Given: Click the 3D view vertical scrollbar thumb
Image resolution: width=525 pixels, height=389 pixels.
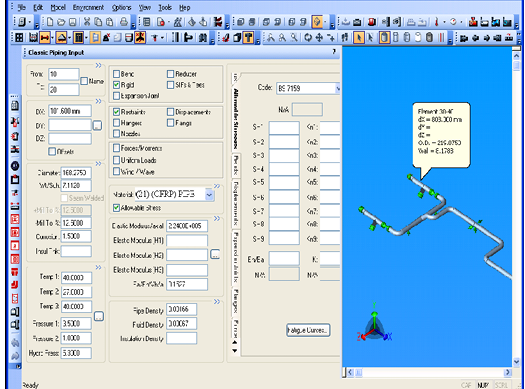Looking at the screenshot, I should pyautogui.click(x=516, y=65).
